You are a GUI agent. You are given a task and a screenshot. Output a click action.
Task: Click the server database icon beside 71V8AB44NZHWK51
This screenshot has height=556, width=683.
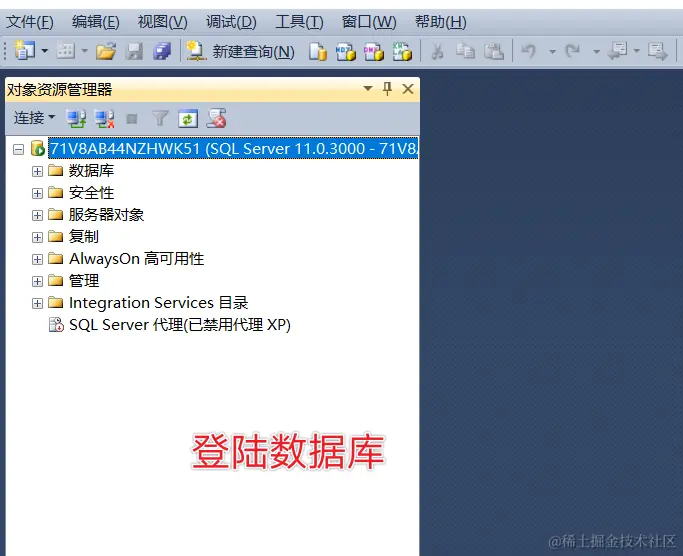[x=37, y=149]
